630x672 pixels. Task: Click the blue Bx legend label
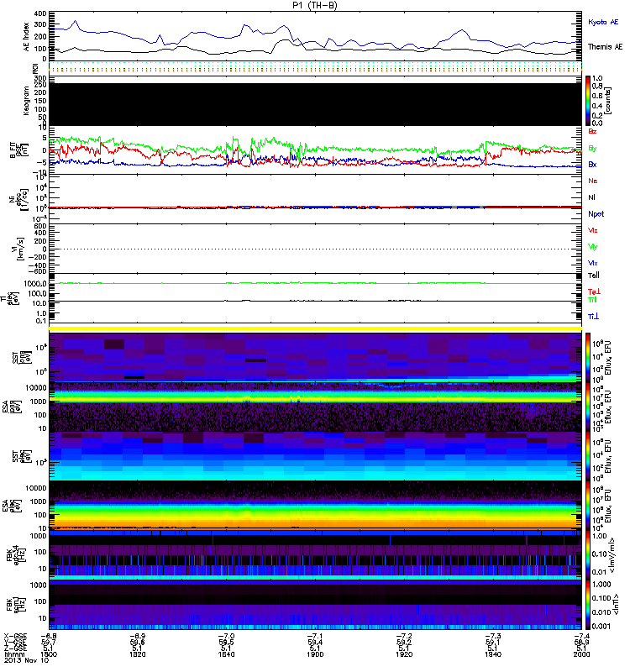(592, 164)
